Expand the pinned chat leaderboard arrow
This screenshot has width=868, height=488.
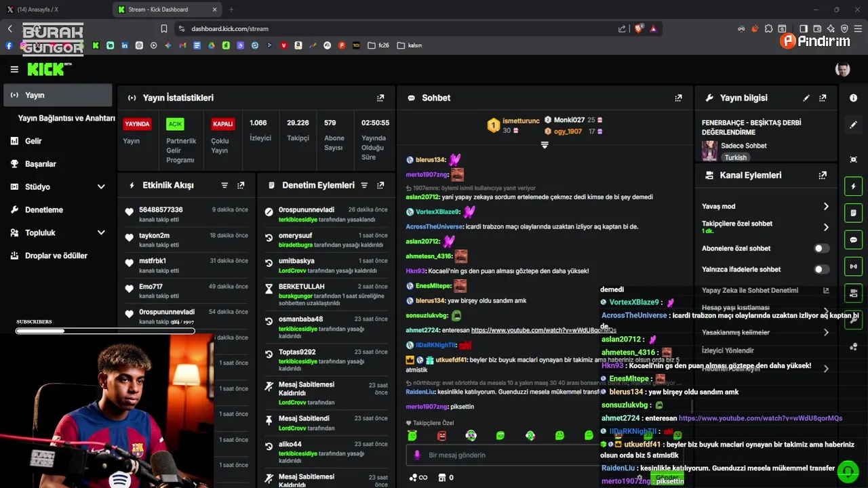click(x=545, y=145)
